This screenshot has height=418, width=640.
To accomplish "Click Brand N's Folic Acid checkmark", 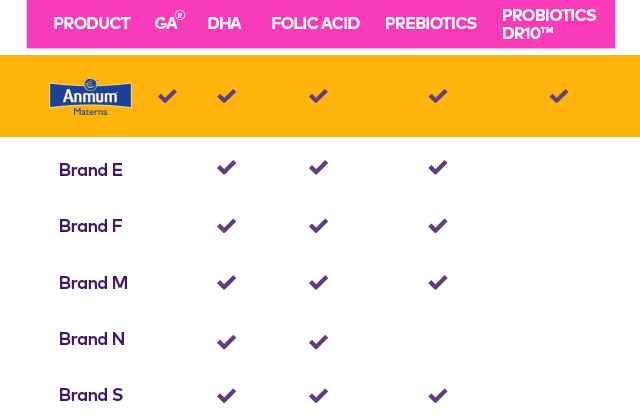I will point(318,342).
